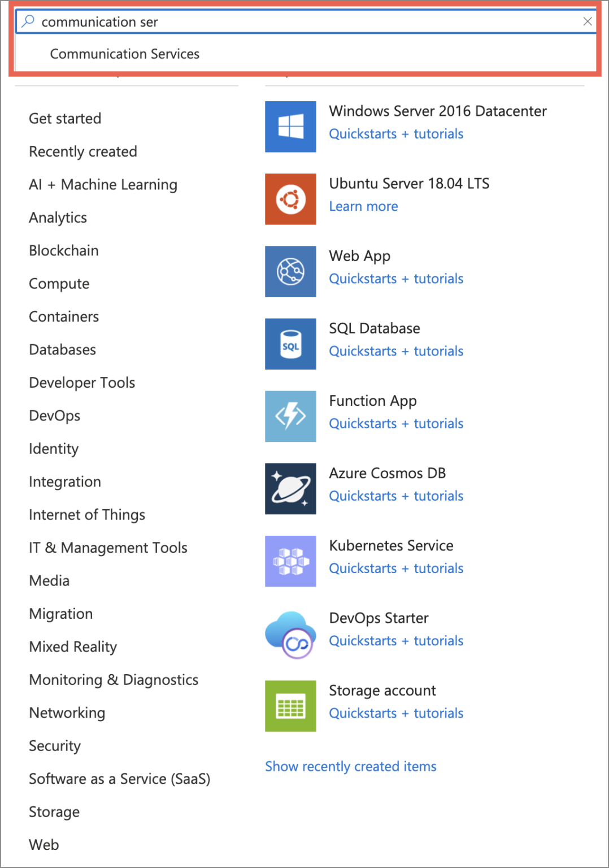Clear the search with the X button
The height and width of the screenshot is (868, 609).
point(588,21)
